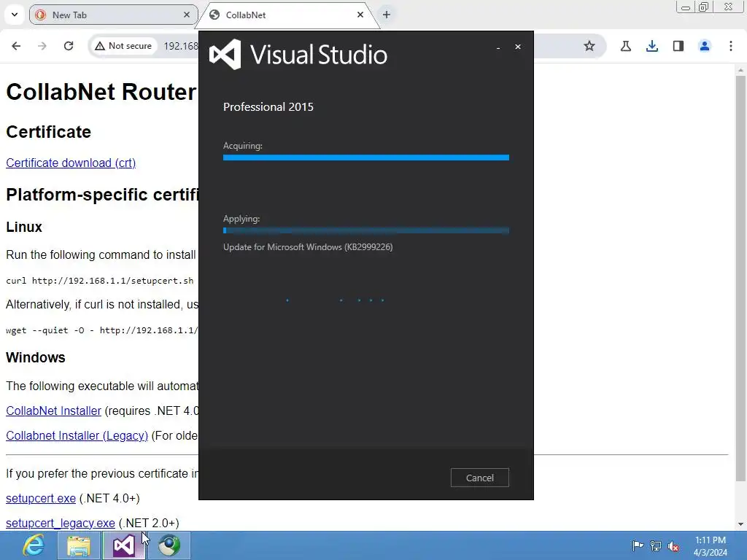The height and width of the screenshot is (560, 747).
Task: Toggle the browser side panel
Action: [x=678, y=46]
